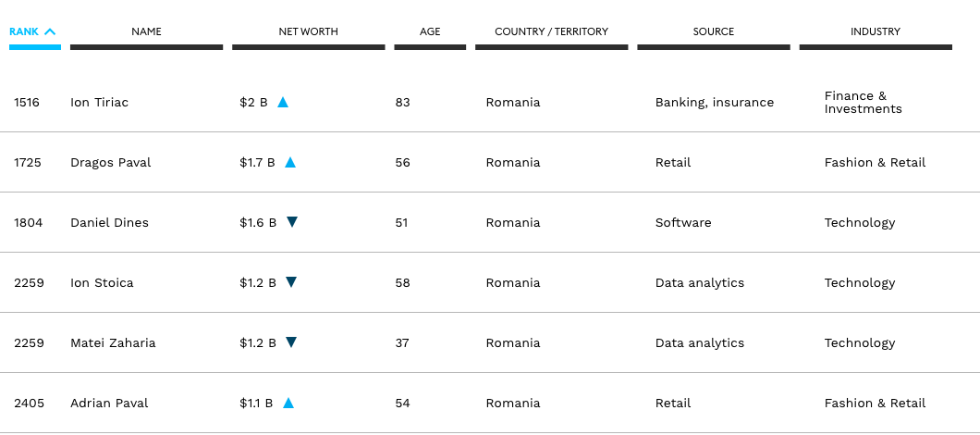This screenshot has height=435, width=980.
Task: Click Ion Stoica's row name
Action: [x=102, y=283]
